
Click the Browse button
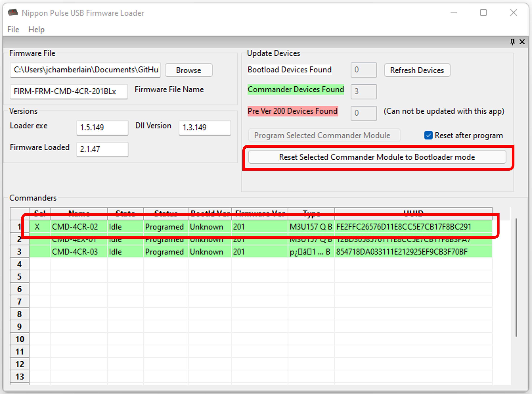click(189, 70)
